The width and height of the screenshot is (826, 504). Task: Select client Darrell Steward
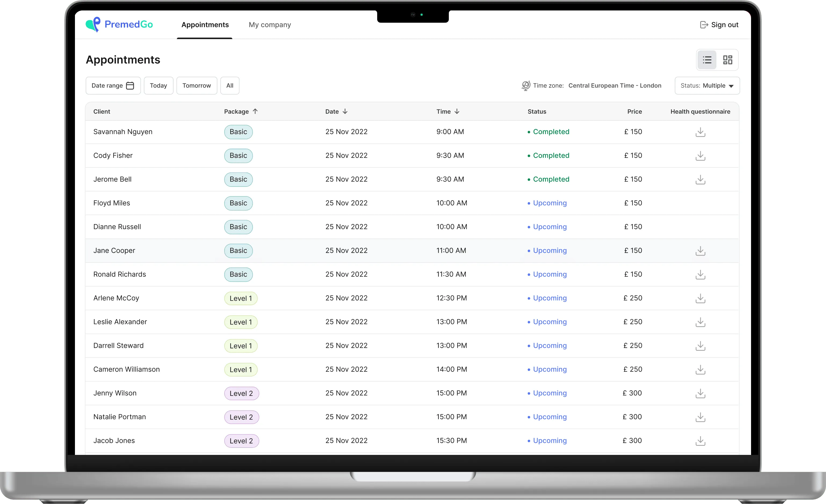[118, 346]
